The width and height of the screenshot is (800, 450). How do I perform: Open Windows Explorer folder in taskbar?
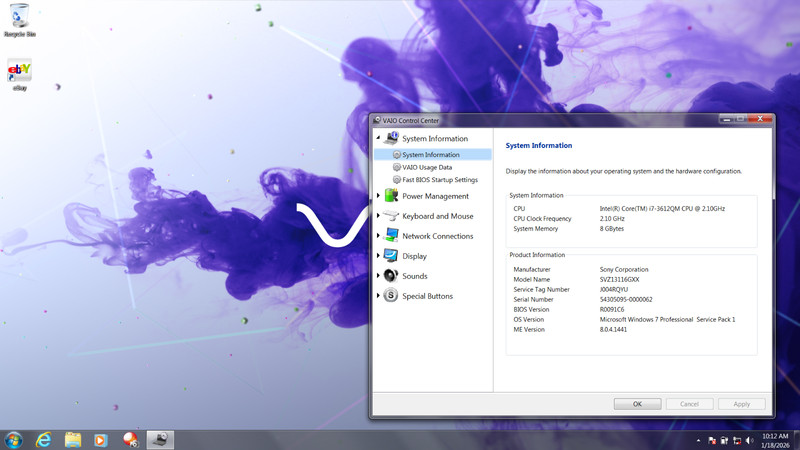pos(72,440)
